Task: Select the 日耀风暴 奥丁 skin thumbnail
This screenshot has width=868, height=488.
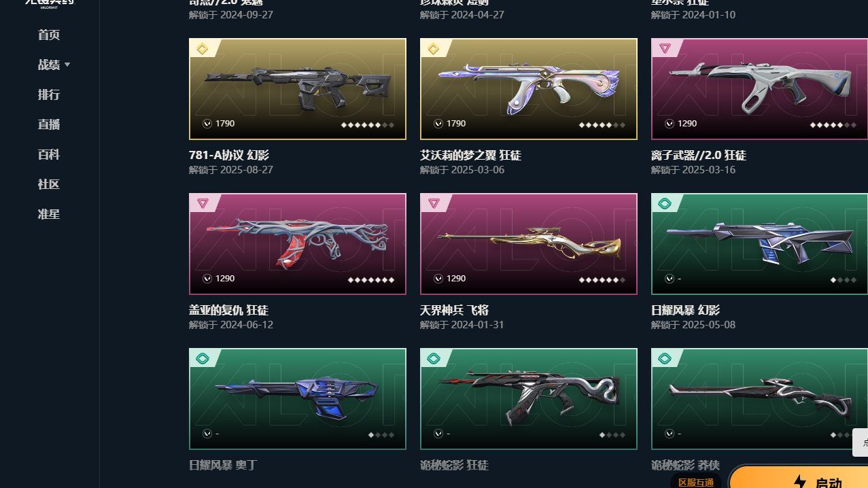Action: [x=298, y=399]
